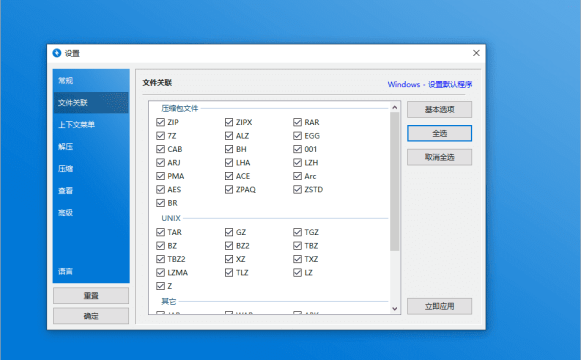This screenshot has height=360, width=581.
Task: Toggle the ZPAQ checkbox
Action: click(229, 190)
